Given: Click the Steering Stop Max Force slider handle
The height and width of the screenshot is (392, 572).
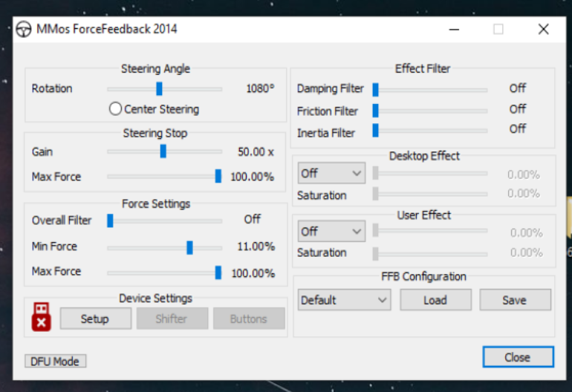Looking at the screenshot, I should (218, 177).
